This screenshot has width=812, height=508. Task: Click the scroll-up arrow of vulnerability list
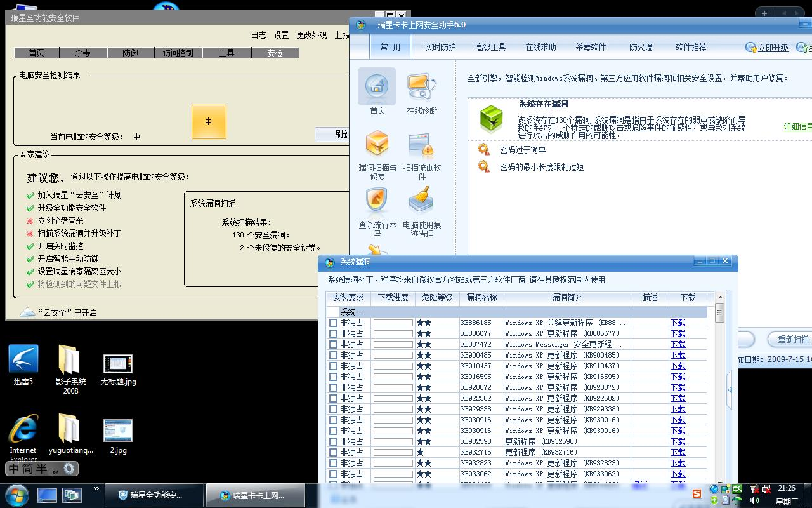pyautogui.click(x=719, y=297)
